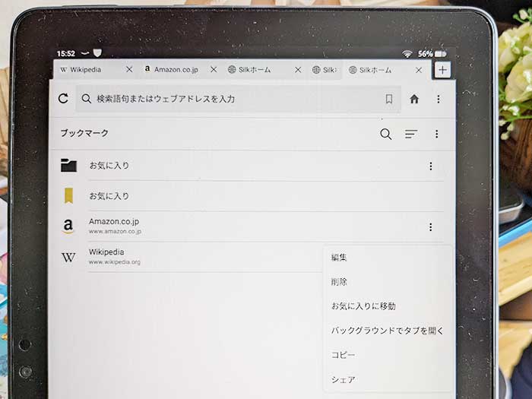Viewport: 532px width, 399px height.
Task: Tap the yellow お気に入り bookmark icon
Action: 68,196
